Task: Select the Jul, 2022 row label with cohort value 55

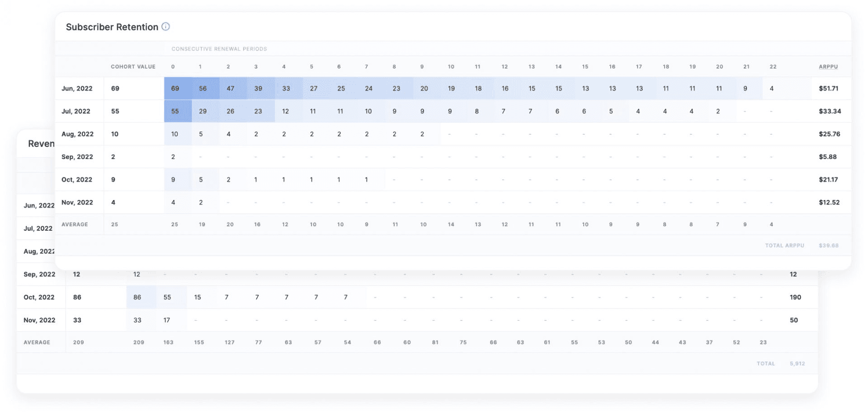Action: [x=76, y=112]
